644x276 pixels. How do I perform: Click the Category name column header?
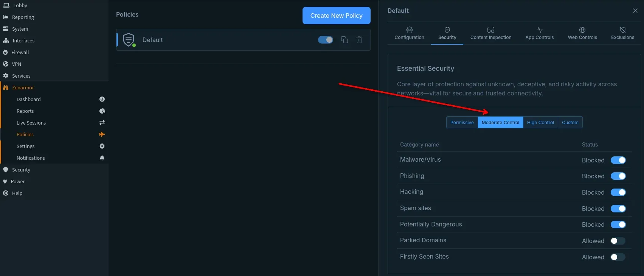[x=419, y=145]
